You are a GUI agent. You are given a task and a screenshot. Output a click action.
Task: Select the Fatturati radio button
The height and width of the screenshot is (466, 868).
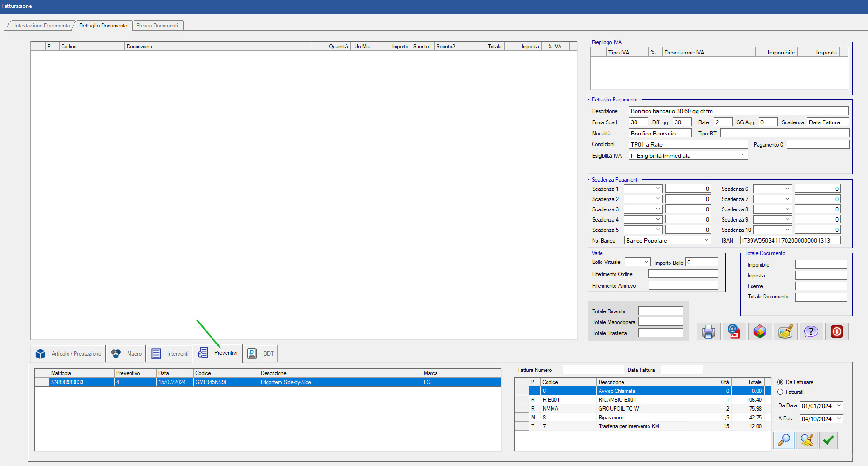tap(780, 392)
